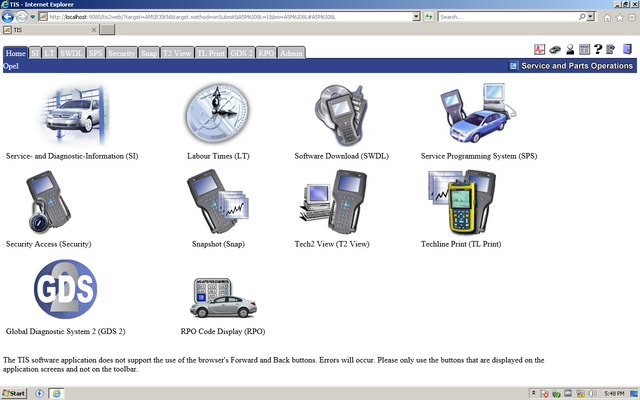640x400 pixels.
Task: Switch to the GDS 2 tab
Action: pyautogui.click(x=241, y=53)
